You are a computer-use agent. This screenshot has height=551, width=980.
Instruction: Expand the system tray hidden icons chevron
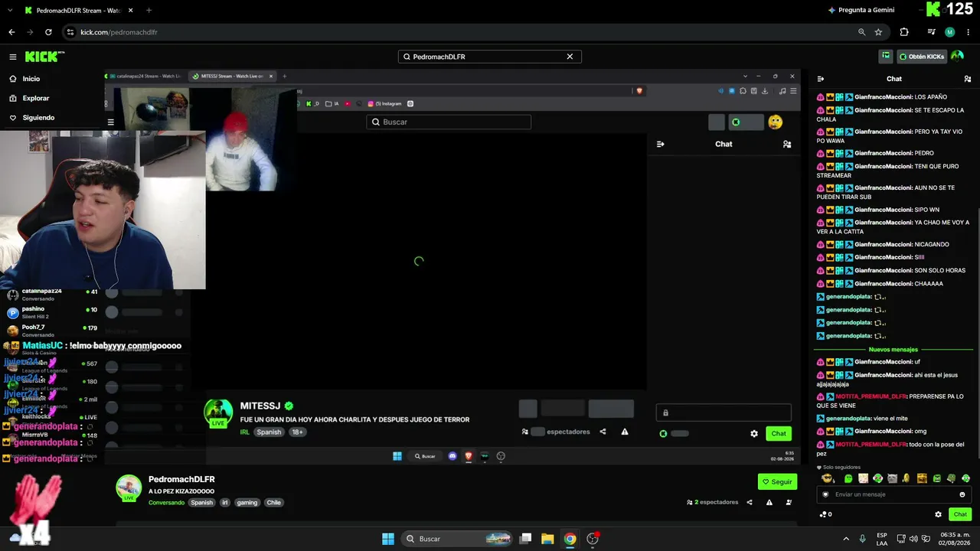(845, 539)
